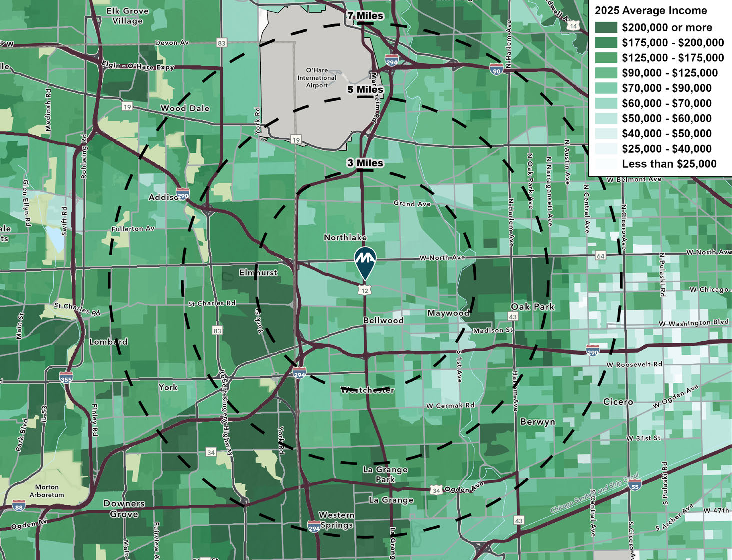Image resolution: width=732 pixels, height=560 pixels.
Task: Click the Route 19 shield below the airport
Action: click(296, 140)
